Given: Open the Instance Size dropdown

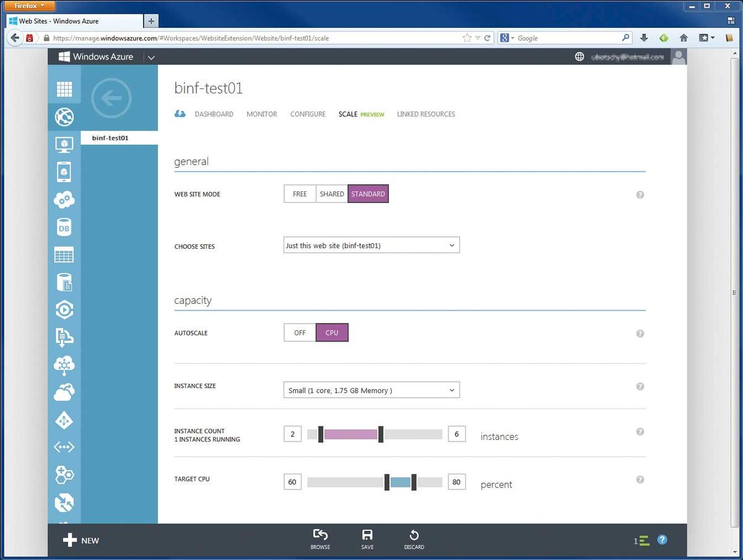Looking at the screenshot, I should [371, 390].
